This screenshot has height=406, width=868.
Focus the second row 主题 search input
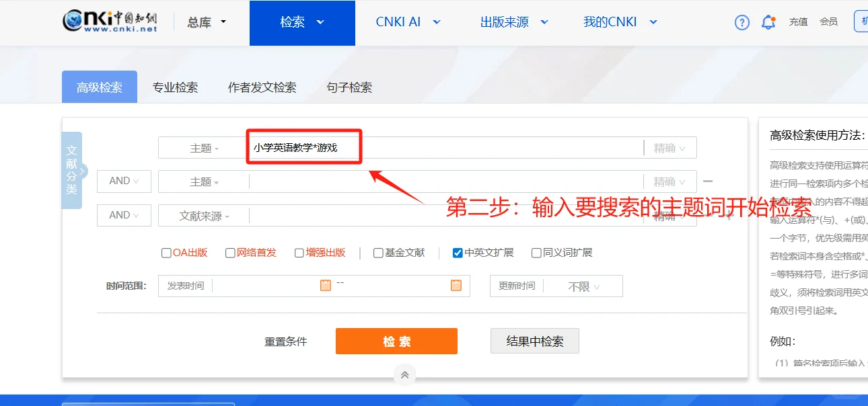(446, 181)
